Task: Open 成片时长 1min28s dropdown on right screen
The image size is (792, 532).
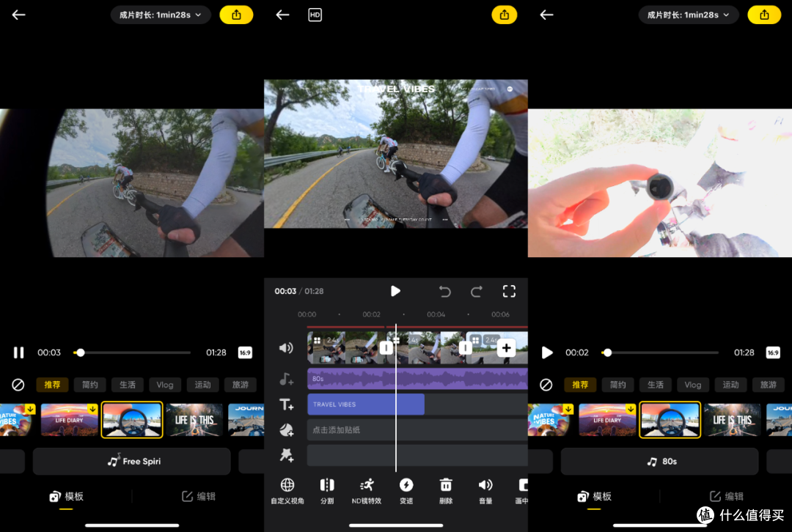Action: [x=689, y=15]
